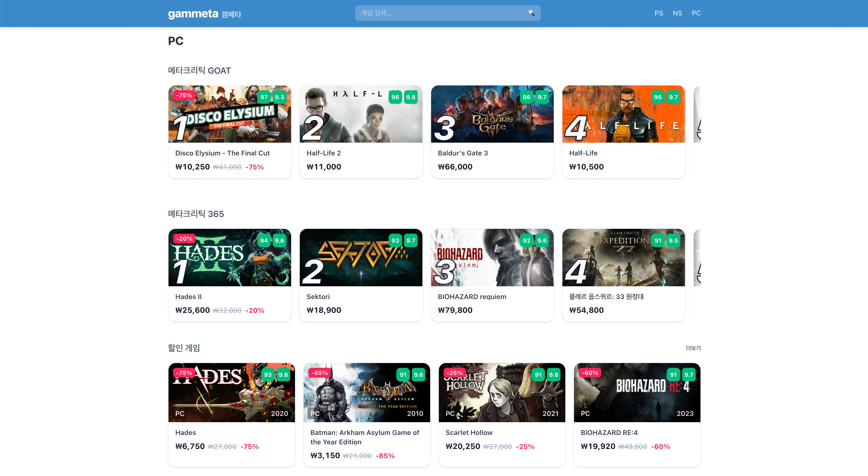
Task: Open the Clair Obscur Expedition 33 thumbnail
Action: click(623, 266)
